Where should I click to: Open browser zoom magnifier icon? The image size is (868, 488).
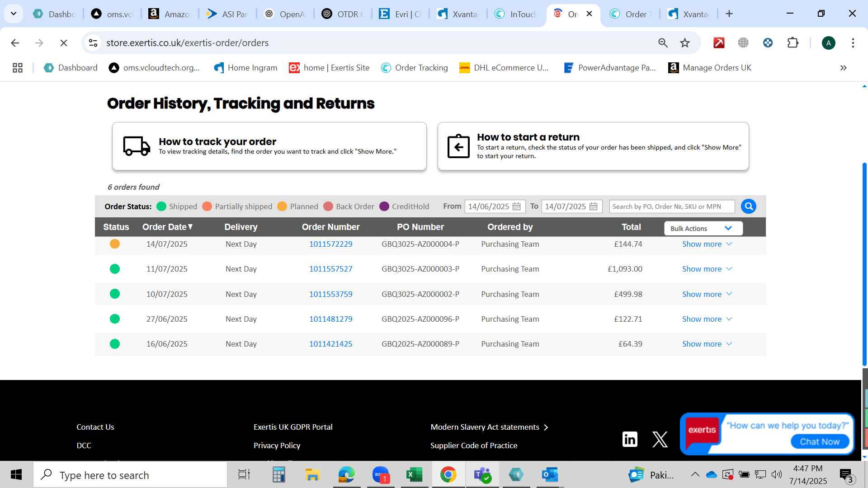coord(663,43)
